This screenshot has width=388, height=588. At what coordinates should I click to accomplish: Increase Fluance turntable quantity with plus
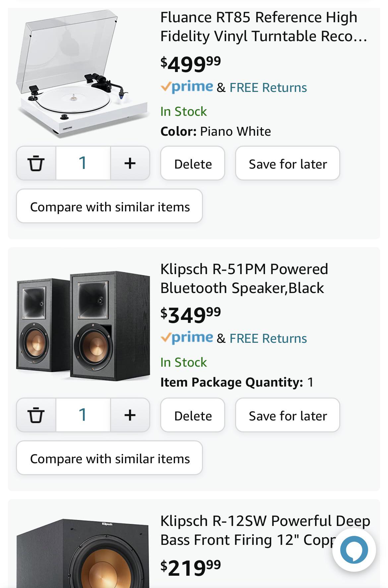tap(130, 163)
